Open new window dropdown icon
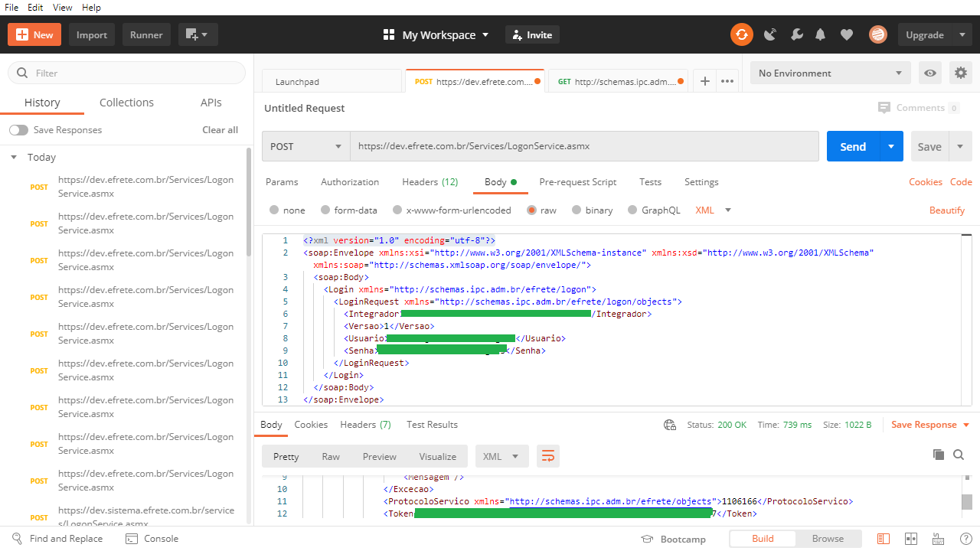This screenshot has height=551, width=980. point(198,34)
